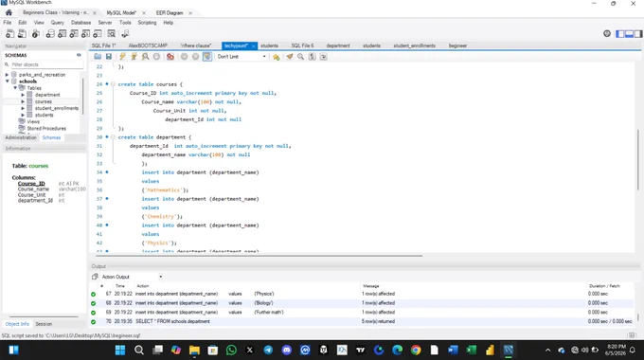Screen dimensions: 644x360
Task: Switch to the student_enrollments tab
Action: coord(414,45)
